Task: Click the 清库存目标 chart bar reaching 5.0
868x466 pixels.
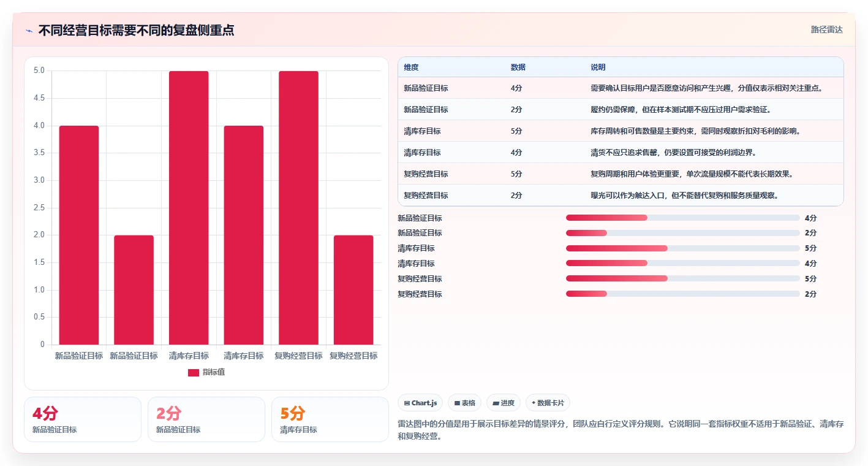Action: click(x=189, y=208)
